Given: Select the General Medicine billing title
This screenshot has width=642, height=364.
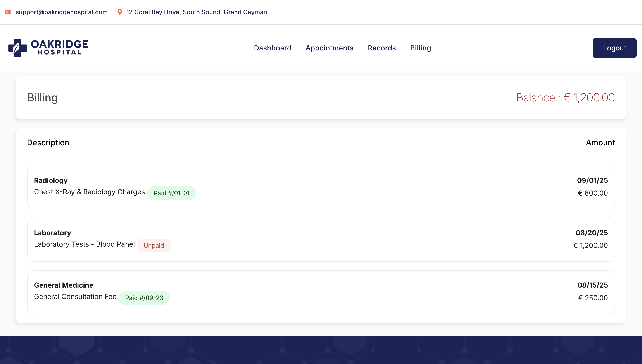Looking at the screenshot, I should tap(64, 285).
